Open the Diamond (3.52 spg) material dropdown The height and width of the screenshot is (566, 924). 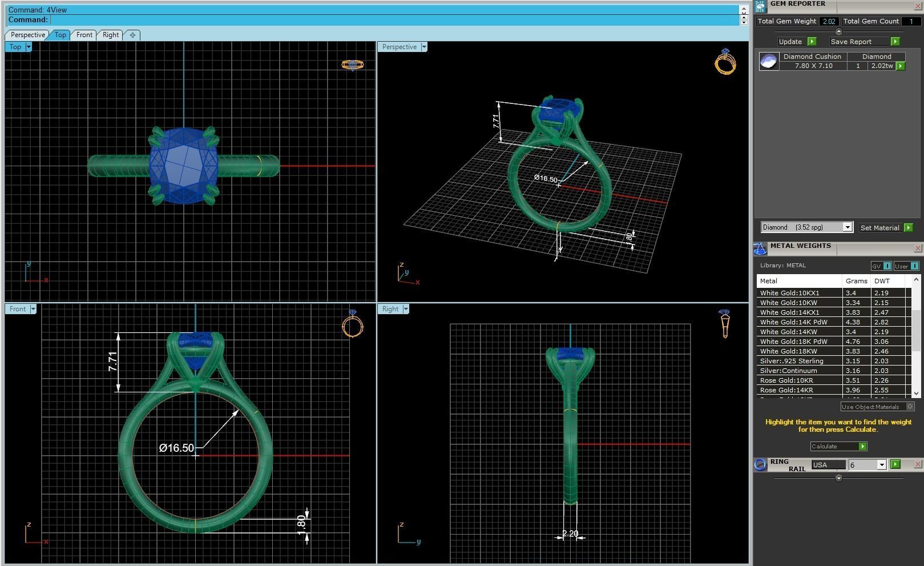pyautogui.click(x=848, y=227)
